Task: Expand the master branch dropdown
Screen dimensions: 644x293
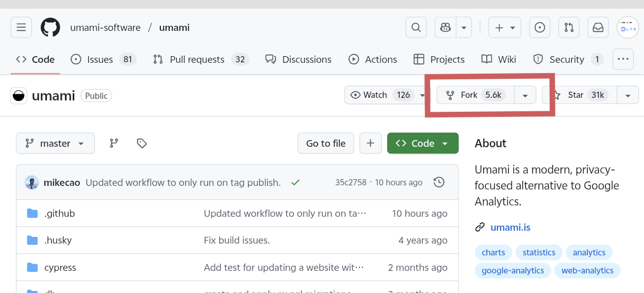Action: tap(55, 143)
